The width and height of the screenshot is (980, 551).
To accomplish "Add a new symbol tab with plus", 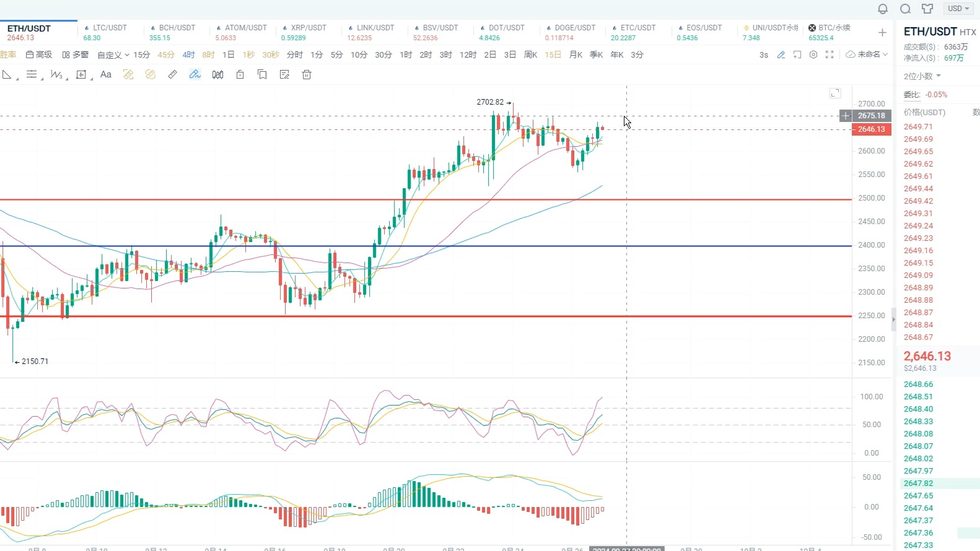I will point(882,33).
